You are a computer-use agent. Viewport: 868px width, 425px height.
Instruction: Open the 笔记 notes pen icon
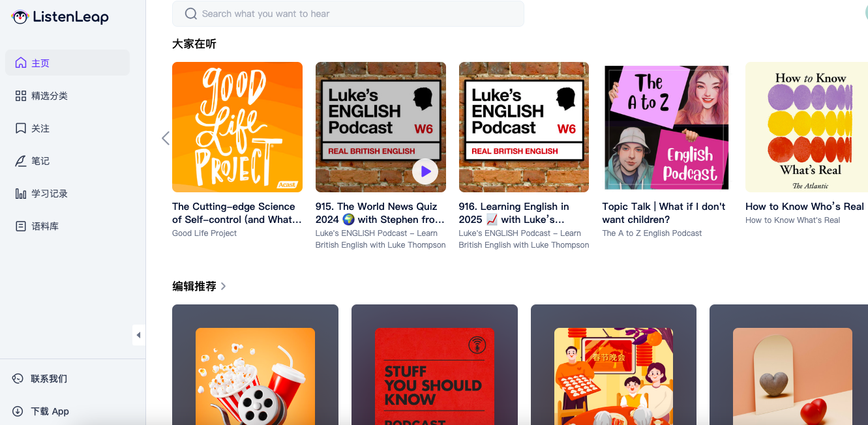coord(21,161)
